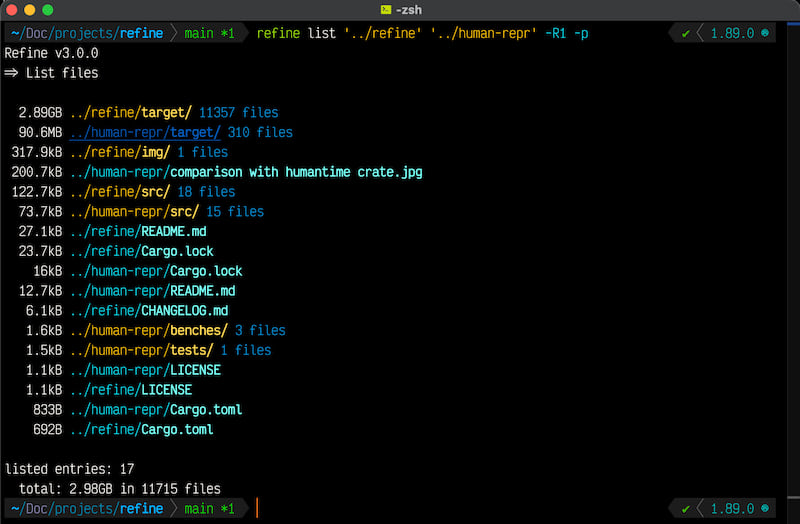800x524 pixels.
Task: Click the circle icon after 1.89.0 in top prompt
Action: [x=766, y=33]
